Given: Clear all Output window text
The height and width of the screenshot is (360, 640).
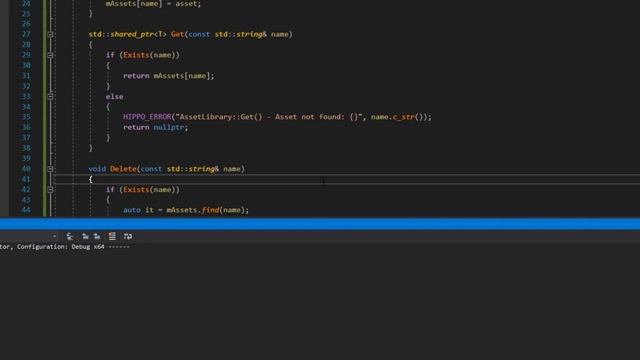Looking at the screenshot, I should point(112,236).
